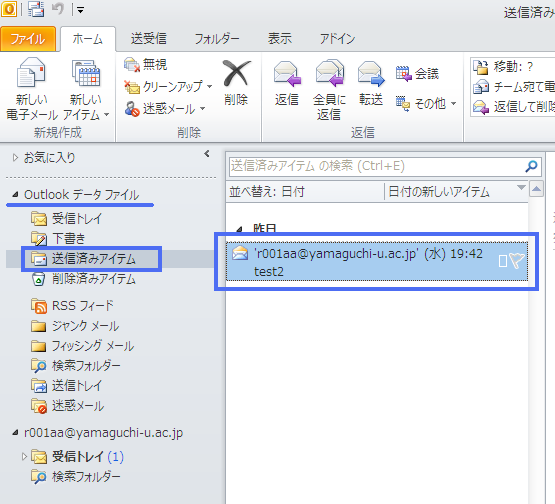The width and height of the screenshot is (555, 504).
Task: Click the search magnifier icon
Action: (x=531, y=166)
